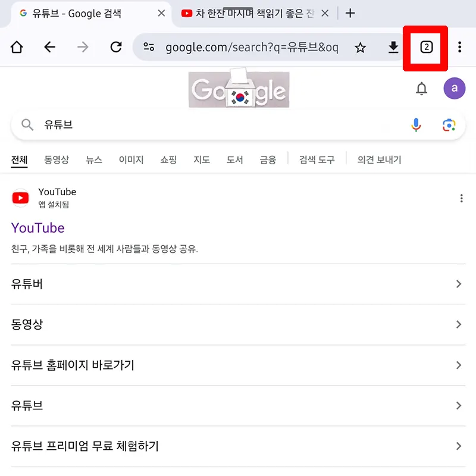Click the result description 친구, 가족을 비롯해
Image resolution: width=476 pixels, height=476 pixels.
point(105,249)
